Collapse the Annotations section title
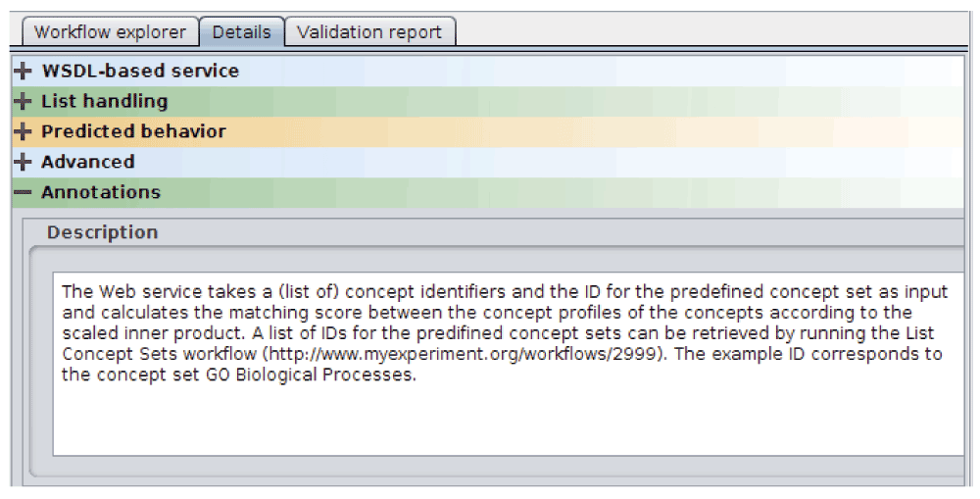Screen dimensions: 980x499 point(100,193)
